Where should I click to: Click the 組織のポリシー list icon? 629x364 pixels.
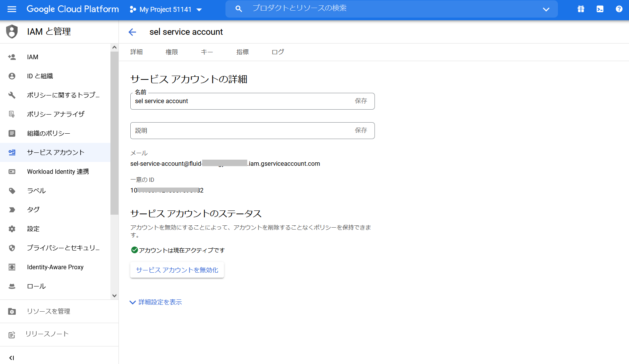click(12, 133)
